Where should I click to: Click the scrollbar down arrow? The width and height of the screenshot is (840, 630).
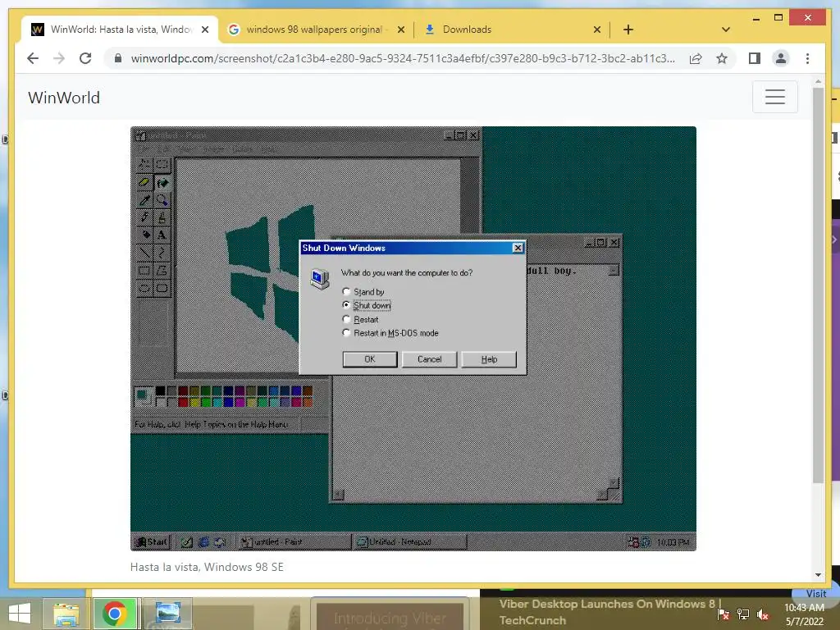point(818,575)
